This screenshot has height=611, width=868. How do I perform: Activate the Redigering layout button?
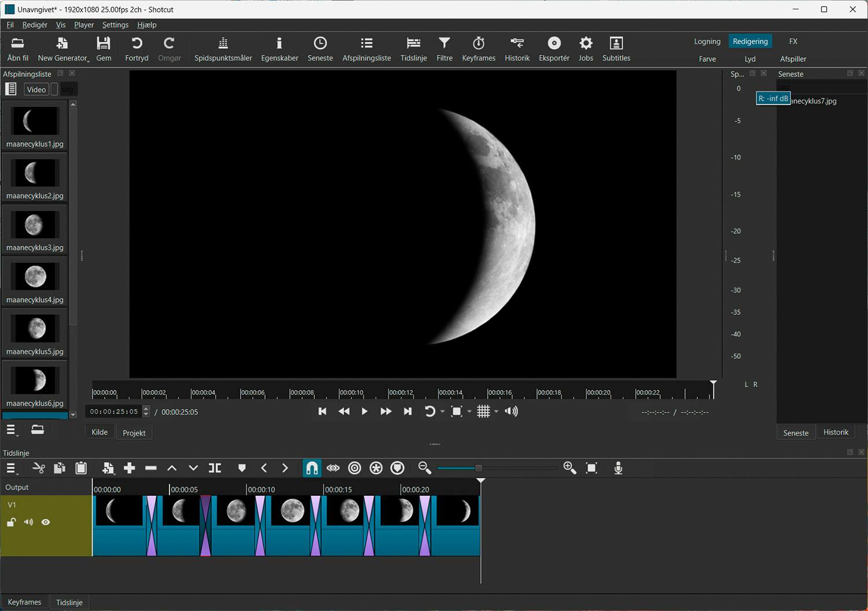pyautogui.click(x=750, y=41)
